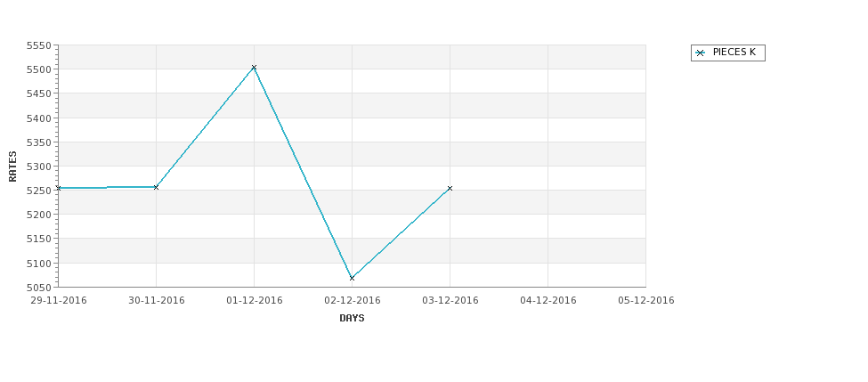Select the lowest data point on 02-12-2016
Image resolution: width=868 pixels, height=382 pixels.
[352, 279]
